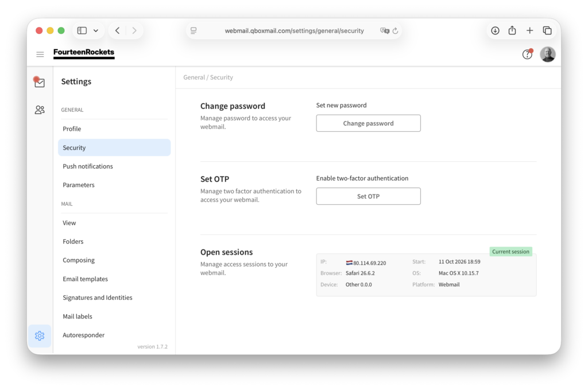Go back with Safari back arrow
588x390 pixels.
pyautogui.click(x=117, y=31)
